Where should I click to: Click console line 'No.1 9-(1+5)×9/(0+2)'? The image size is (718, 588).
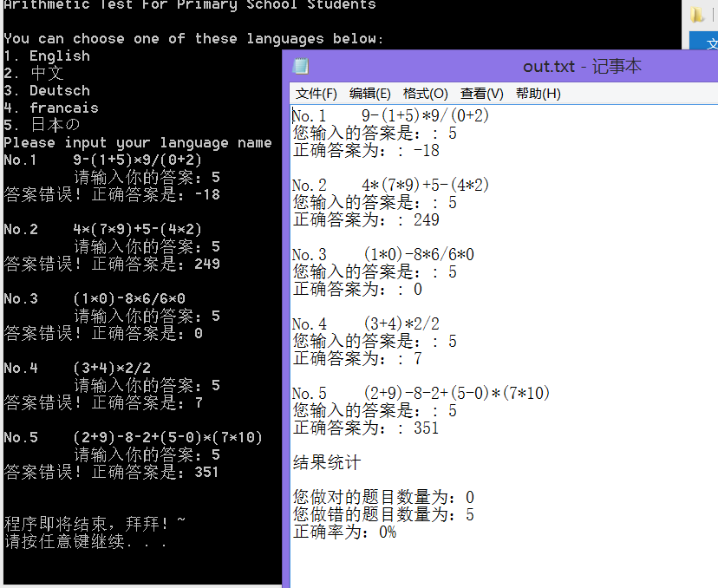[x=102, y=160]
